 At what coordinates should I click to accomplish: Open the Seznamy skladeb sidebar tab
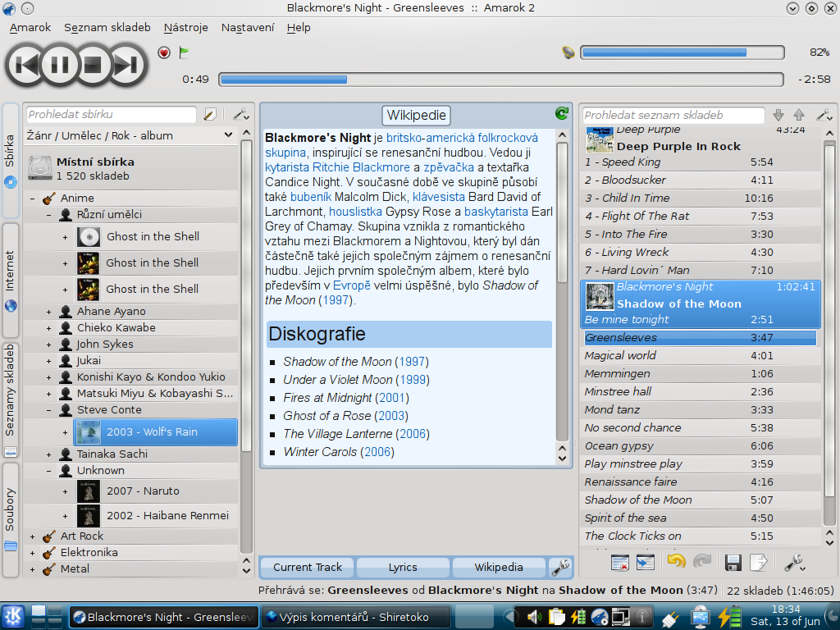tap(10, 399)
